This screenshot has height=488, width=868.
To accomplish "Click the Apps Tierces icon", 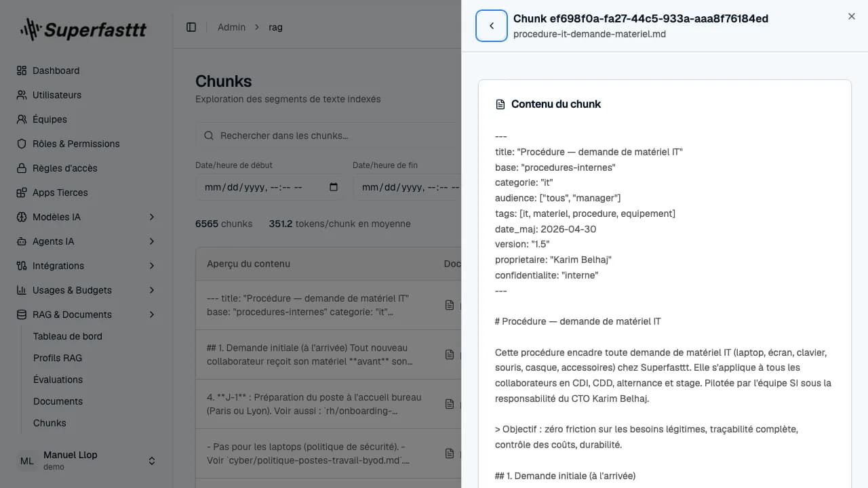I will [x=22, y=192].
